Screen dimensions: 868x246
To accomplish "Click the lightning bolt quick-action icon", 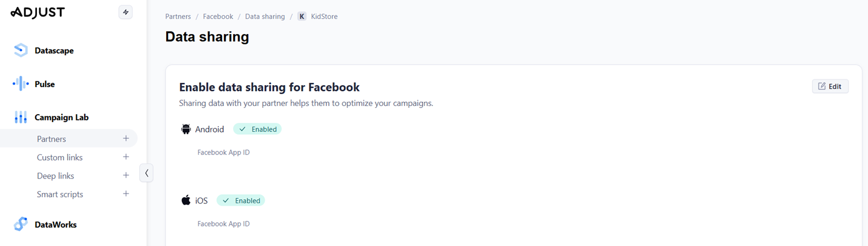I will tap(125, 12).
